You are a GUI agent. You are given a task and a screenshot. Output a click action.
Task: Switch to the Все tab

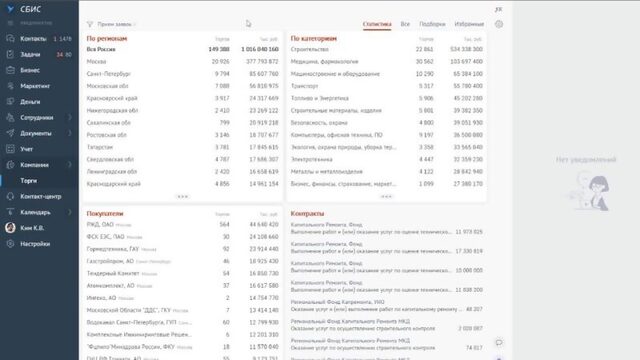[405, 24]
